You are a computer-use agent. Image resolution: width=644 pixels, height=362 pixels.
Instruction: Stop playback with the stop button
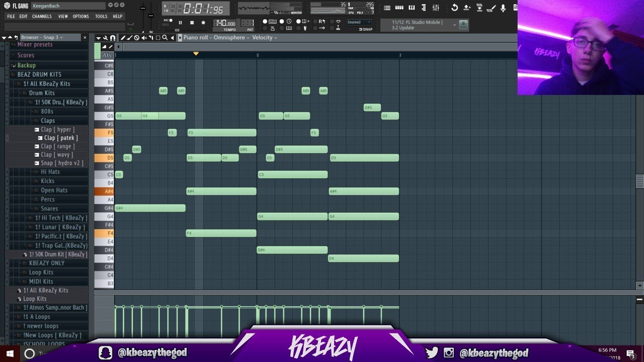192,23
